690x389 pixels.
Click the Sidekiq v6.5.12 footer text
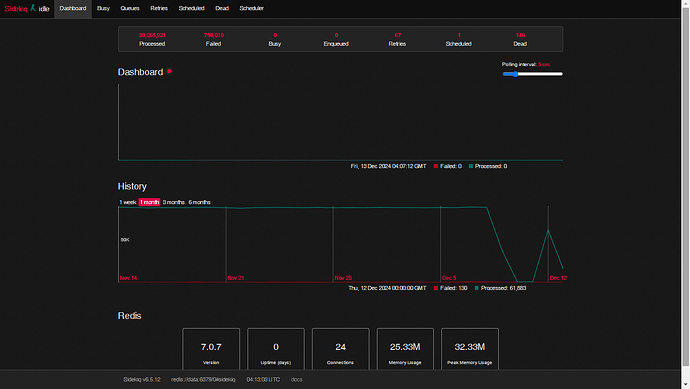142,379
